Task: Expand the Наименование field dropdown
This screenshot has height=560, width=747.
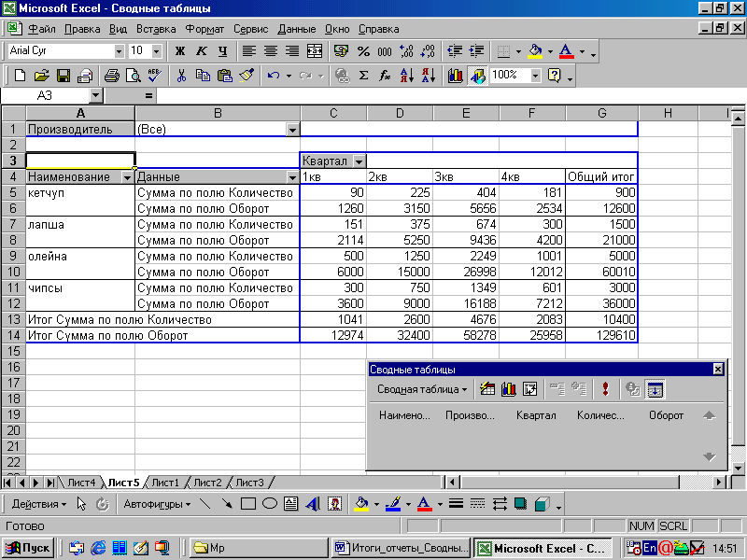Action: pos(127,177)
